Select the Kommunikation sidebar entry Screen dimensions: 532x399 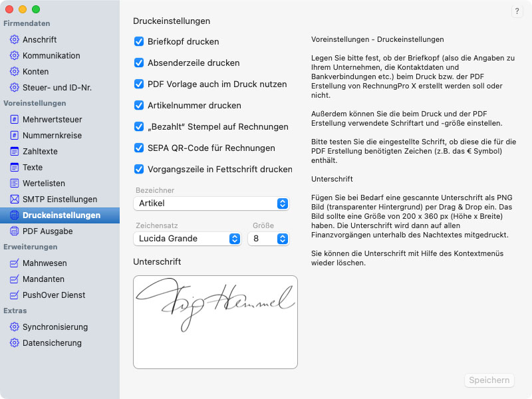click(51, 56)
